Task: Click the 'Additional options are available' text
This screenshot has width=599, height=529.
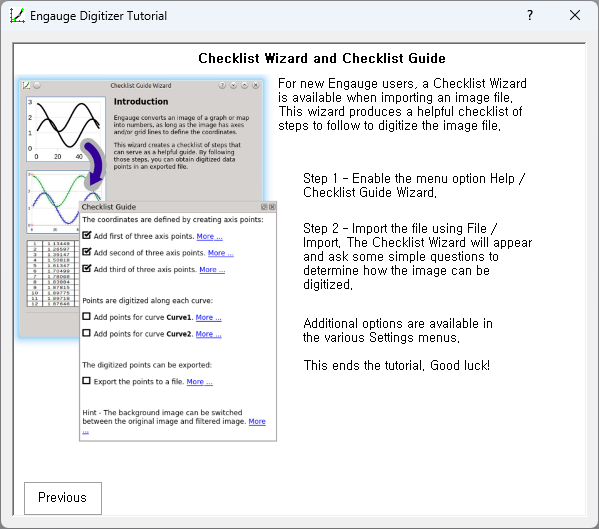Action: [x=398, y=330]
